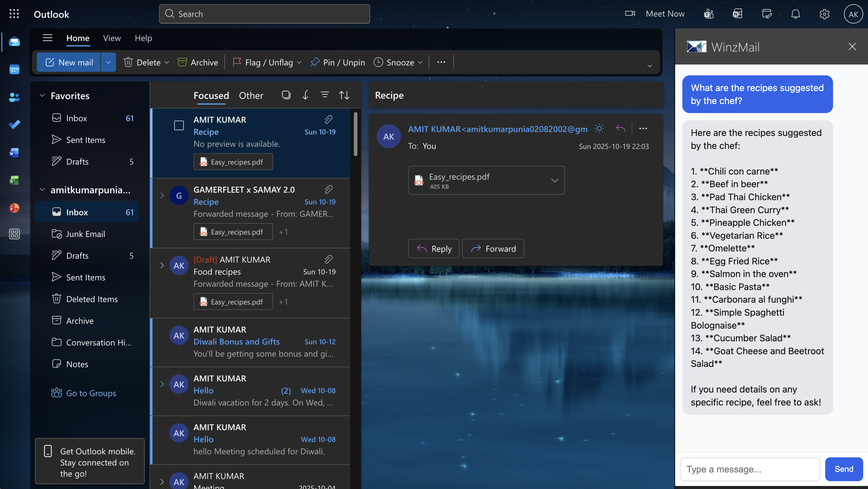Select the To Do checkmark icon
Image resolution: width=868 pixels, height=489 pixels.
pyautogui.click(x=14, y=124)
